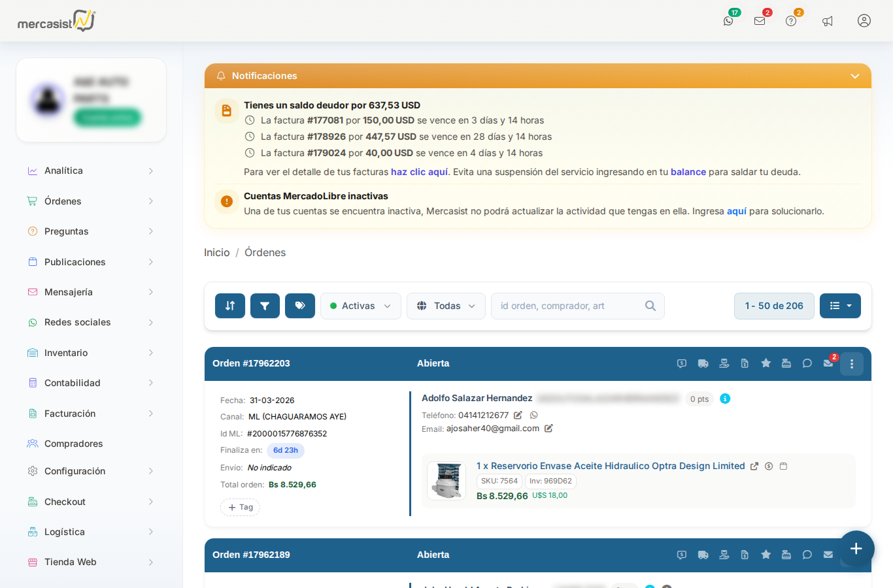This screenshot has height=588, width=893.
Task: Edit the buyer's phone number
Action: pos(518,416)
